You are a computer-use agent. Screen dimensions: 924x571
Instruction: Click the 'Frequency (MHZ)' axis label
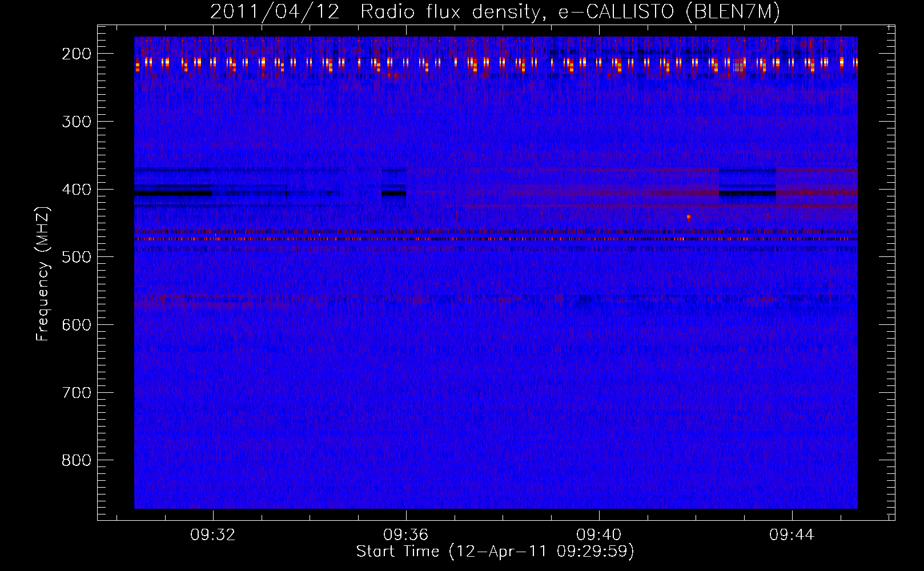[43, 274]
